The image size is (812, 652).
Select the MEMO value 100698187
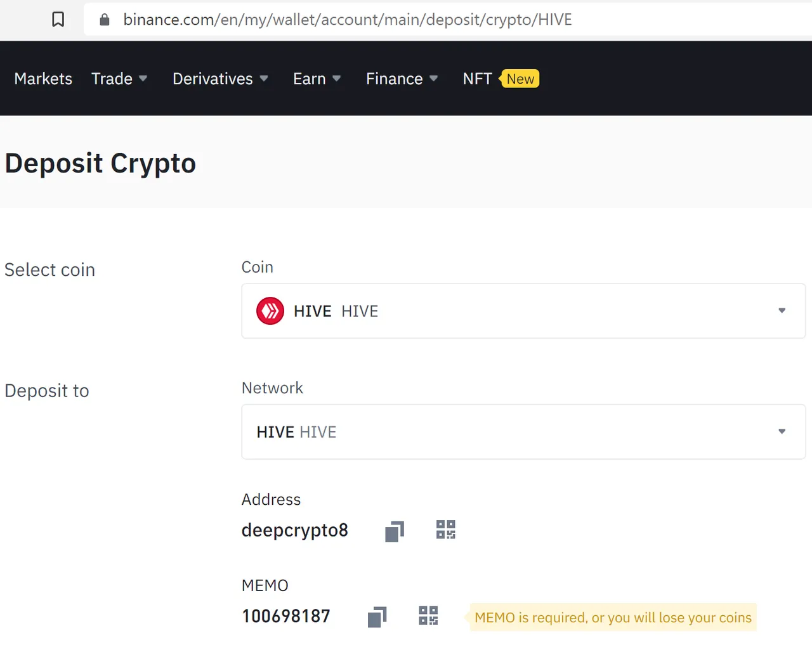click(286, 616)
